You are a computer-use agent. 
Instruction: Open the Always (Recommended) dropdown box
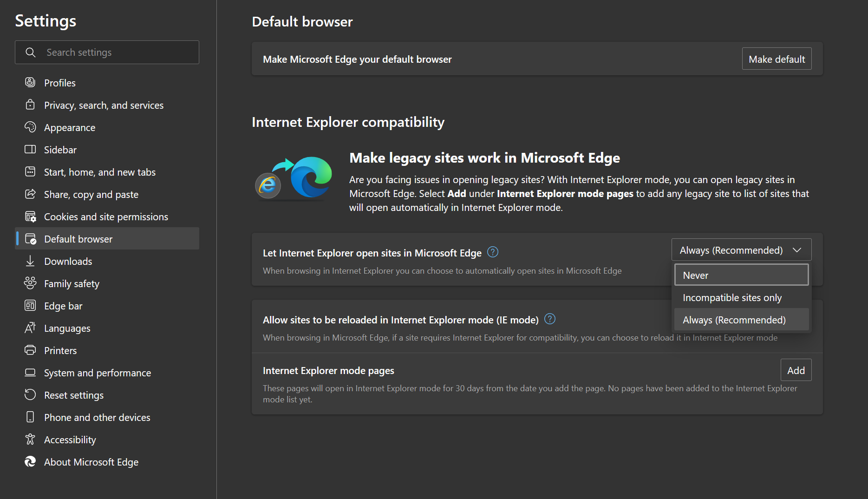click(x=741, y=250)
